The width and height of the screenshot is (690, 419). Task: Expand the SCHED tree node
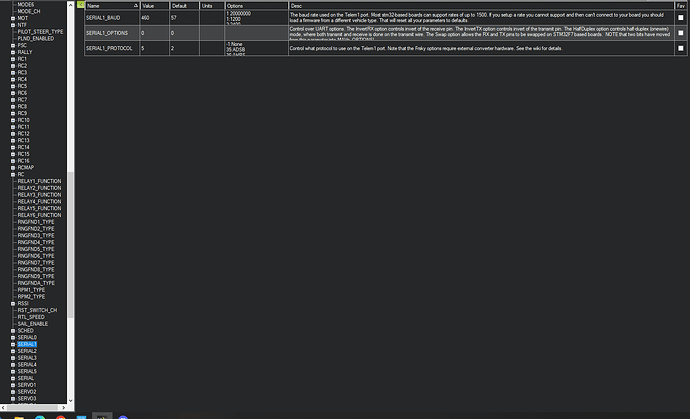pyautogui.click(x=13, y=331)
